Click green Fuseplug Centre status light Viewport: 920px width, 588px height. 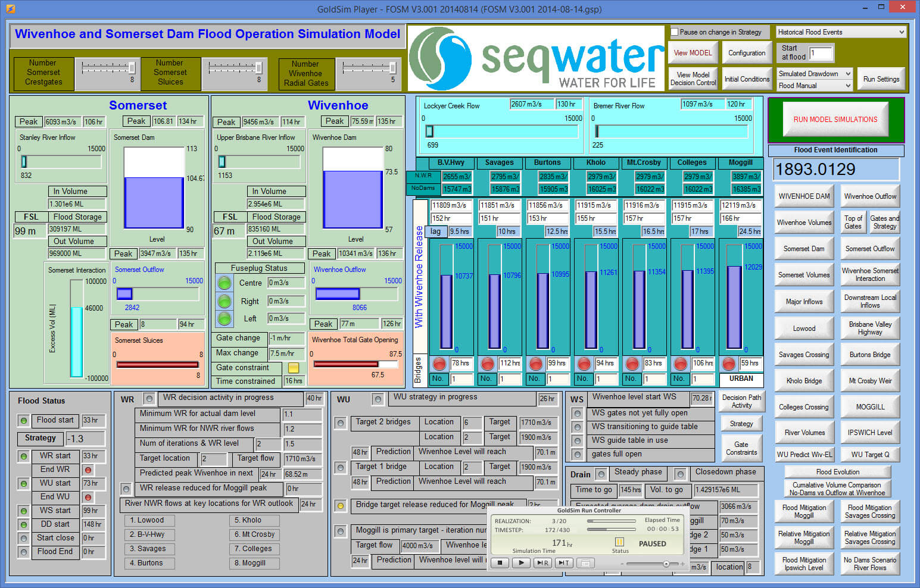coord(224,283)
